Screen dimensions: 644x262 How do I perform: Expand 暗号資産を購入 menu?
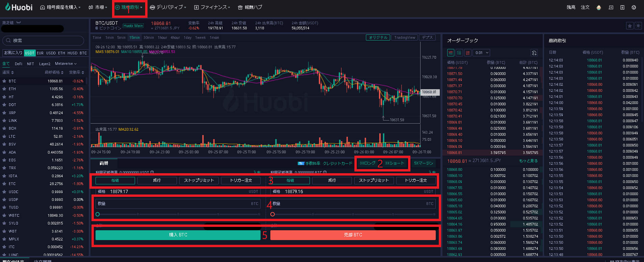pyautogui.click(x=60, y=7)
